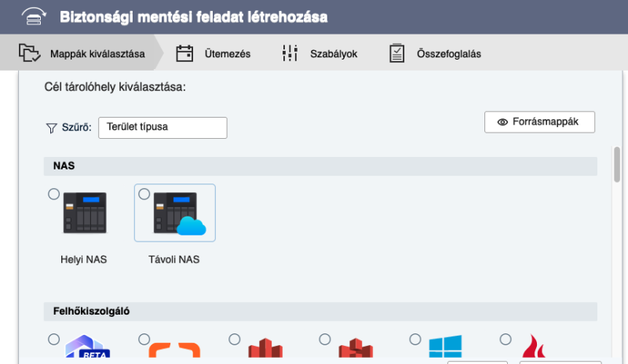Click the calendar icon beside Ütemezés
Image resolution: width=628 pixels, height=364 pixels.
pyautogui.click(x=184, y=53)
